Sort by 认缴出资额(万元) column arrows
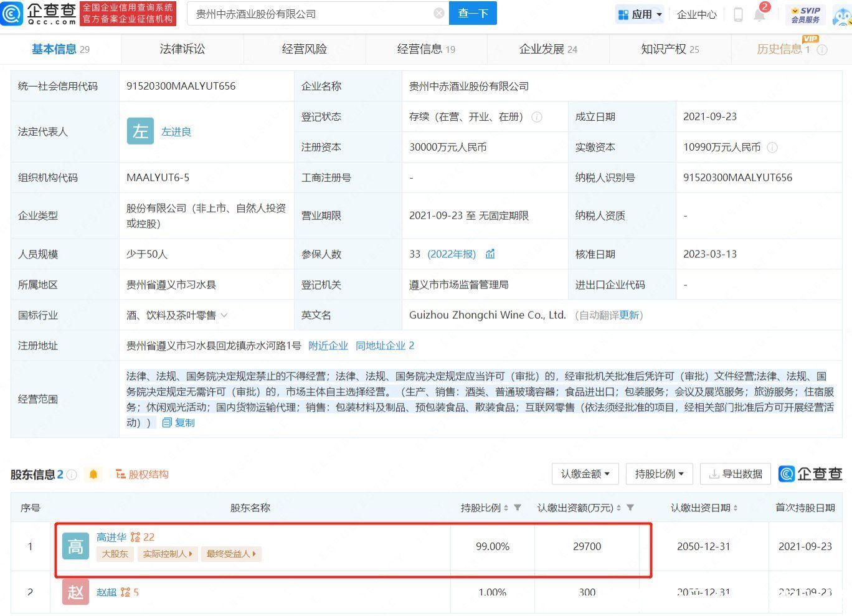This screenshot has width=852, height=616. click(x=618, y=508)
